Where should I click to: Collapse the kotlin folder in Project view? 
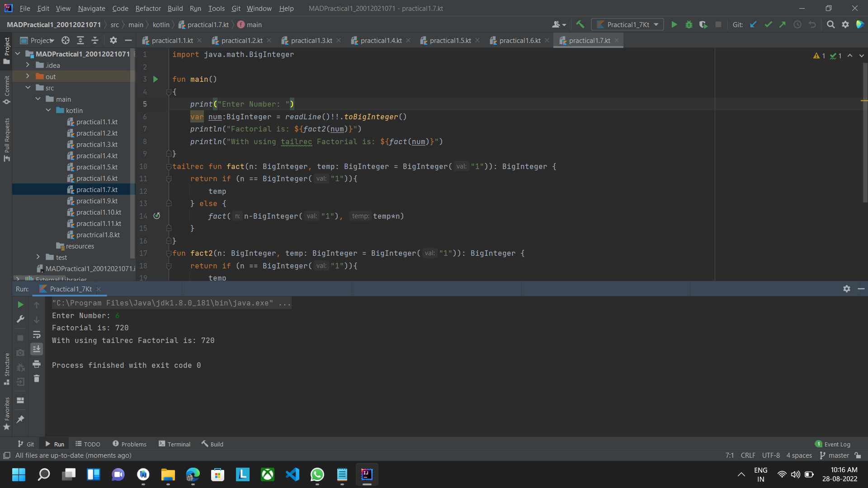pos(48,110)
